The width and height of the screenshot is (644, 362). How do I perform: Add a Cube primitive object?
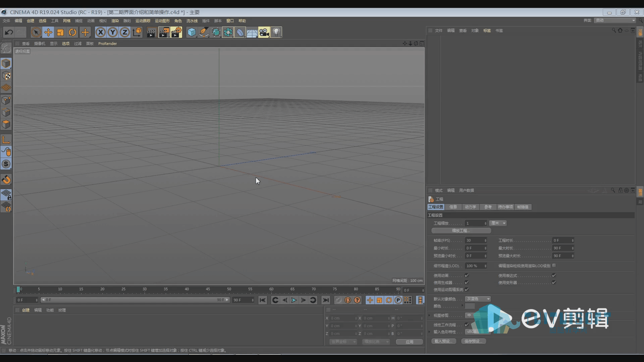(192, 33)
